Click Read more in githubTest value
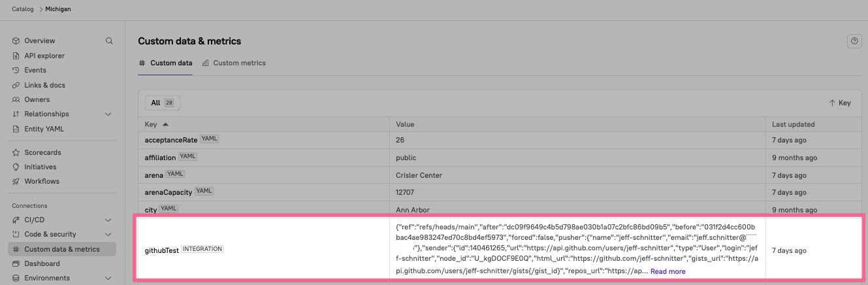The image size is (868, 285). point(667,271)
